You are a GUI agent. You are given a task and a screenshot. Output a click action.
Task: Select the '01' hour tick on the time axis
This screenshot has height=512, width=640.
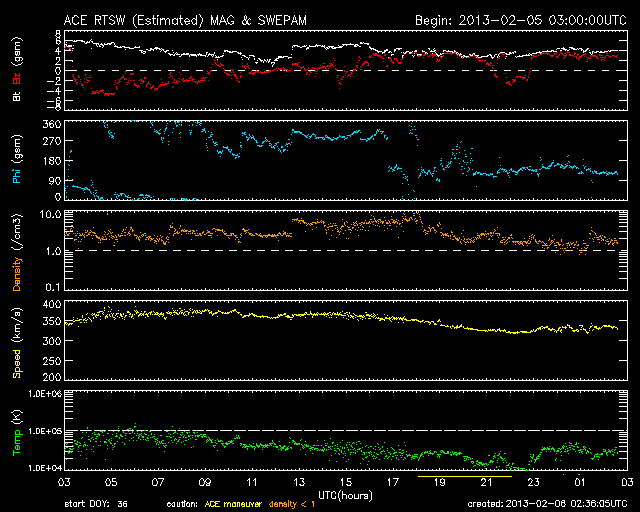[x=580, y=482]
